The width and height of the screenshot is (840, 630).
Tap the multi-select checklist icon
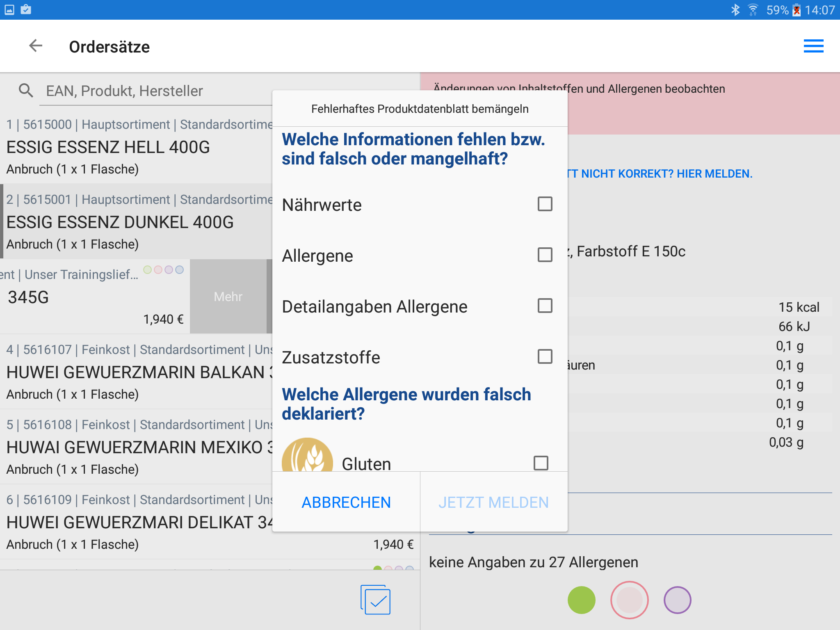click(375, 600)
